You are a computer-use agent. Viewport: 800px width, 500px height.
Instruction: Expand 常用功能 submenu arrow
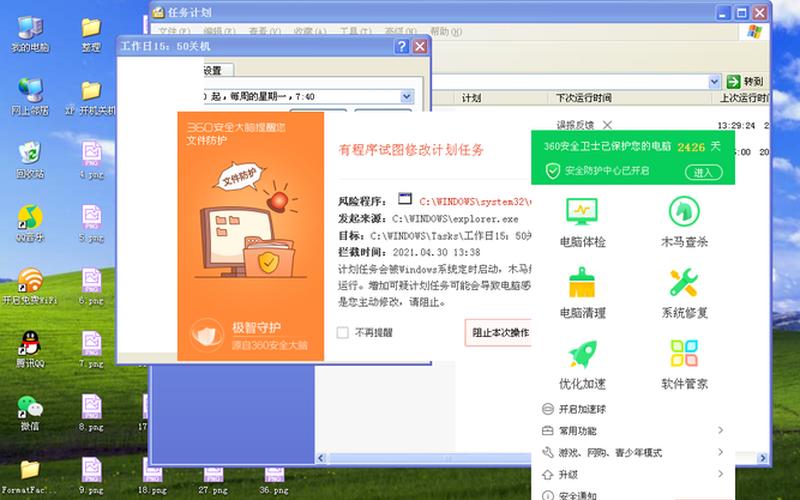point(720,431)
